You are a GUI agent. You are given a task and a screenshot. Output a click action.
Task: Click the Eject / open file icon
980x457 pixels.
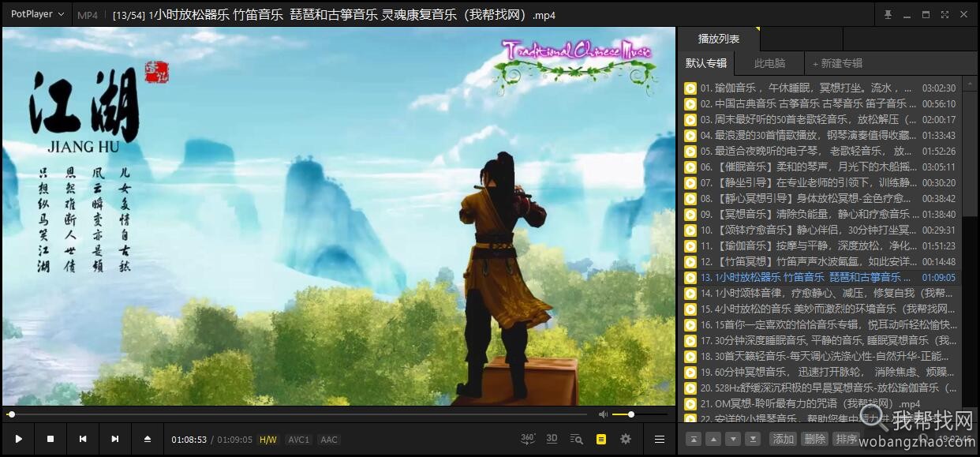(x=147, y=439)
